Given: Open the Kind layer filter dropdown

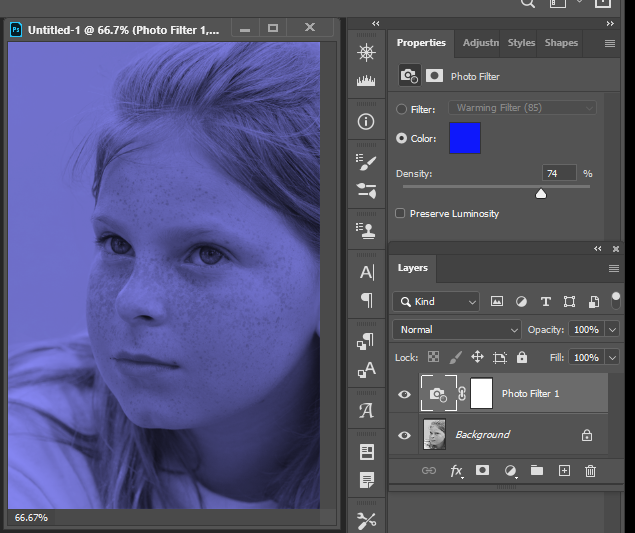Looking at the screenshot, I should [436, 302].
